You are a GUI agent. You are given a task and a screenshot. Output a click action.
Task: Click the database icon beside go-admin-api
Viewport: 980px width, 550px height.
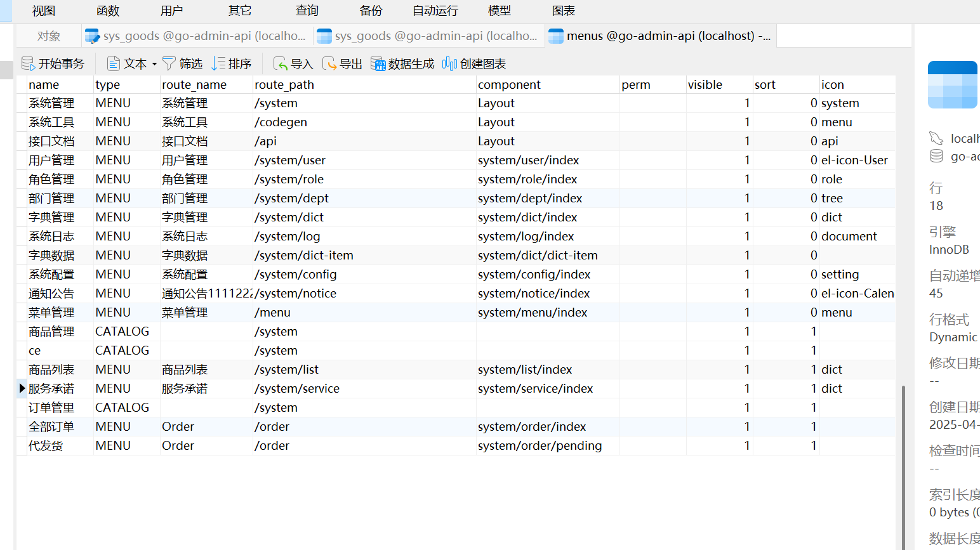936,156
